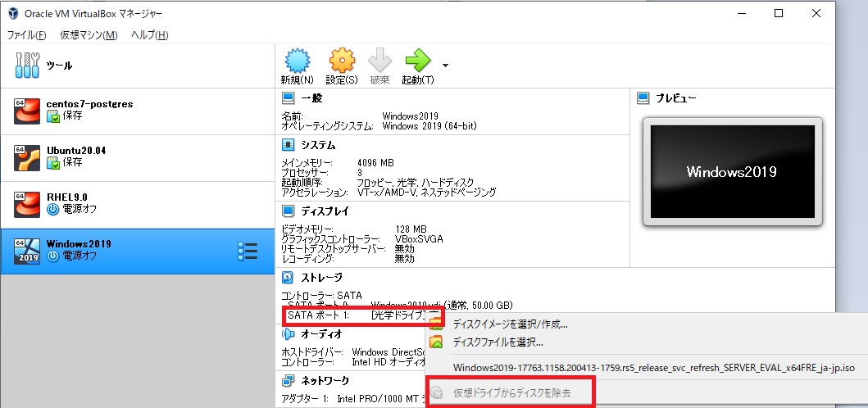Screen dimensions: 868x408
Task: Click the Storage (ストレージ) section icon
Action: coord(288,278)
